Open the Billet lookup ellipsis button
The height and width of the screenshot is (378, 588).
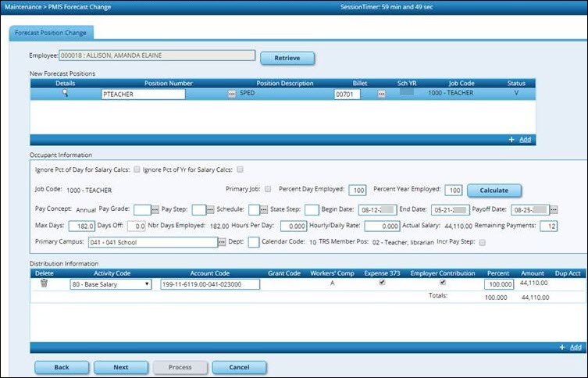[x=382, y=94]
